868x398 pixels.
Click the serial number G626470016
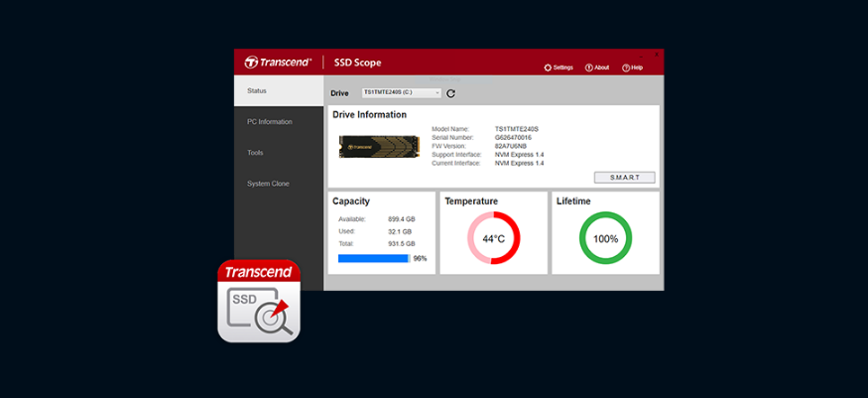(x=516, y=138)
